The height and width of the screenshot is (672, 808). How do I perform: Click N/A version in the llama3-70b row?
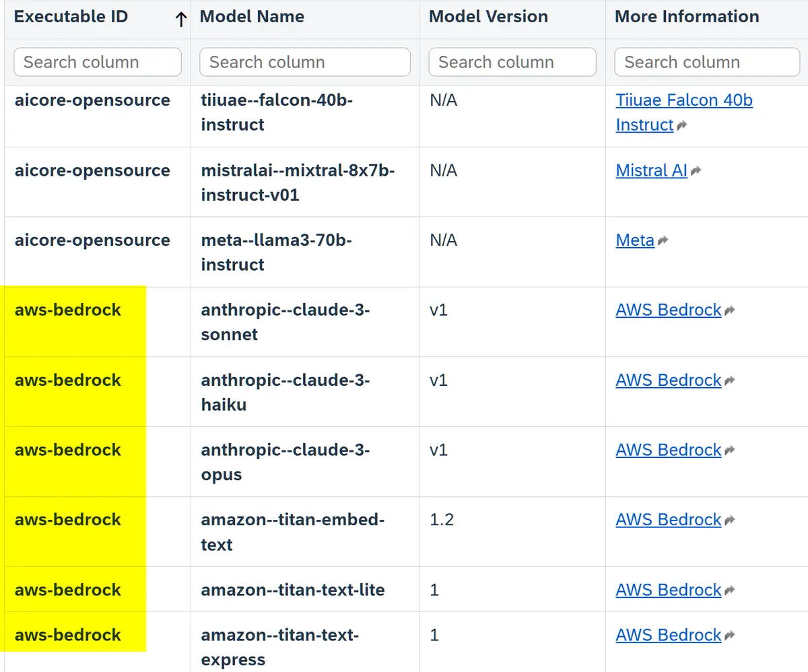pyautogui.click(x=443, y=240)
